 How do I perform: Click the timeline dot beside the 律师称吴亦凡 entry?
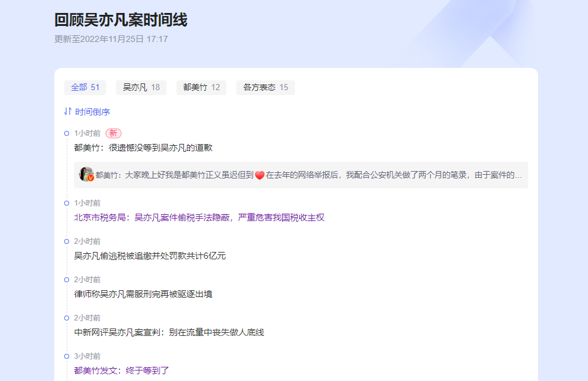[67, 279]
